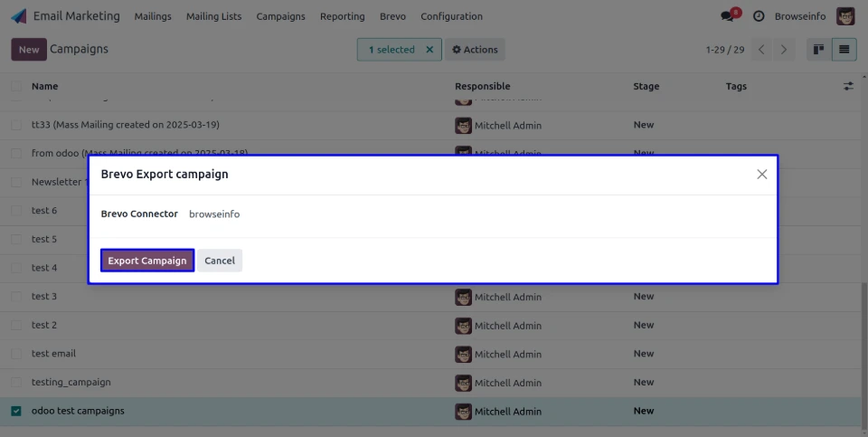Click the Export Campaign button
This screenshot has height=437, width=868.
(x=147, y=261)
